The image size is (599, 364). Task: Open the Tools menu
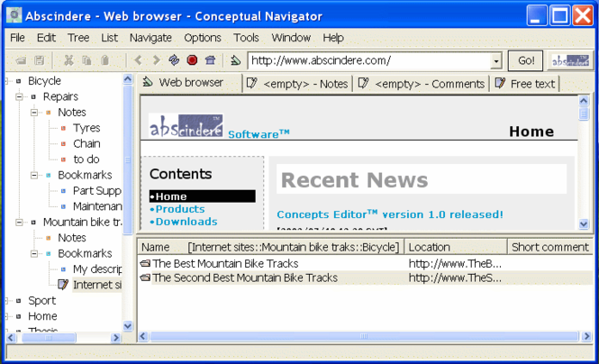[246, 38]
